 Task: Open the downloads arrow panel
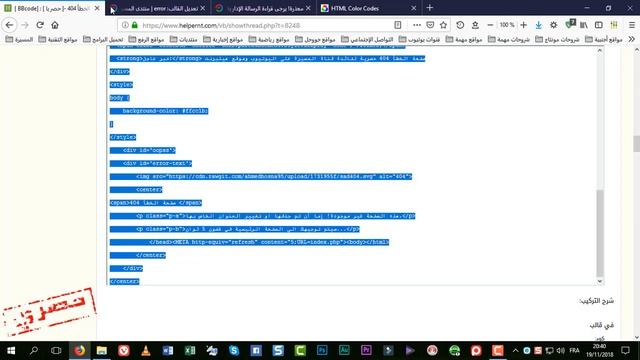click(538, 25)
